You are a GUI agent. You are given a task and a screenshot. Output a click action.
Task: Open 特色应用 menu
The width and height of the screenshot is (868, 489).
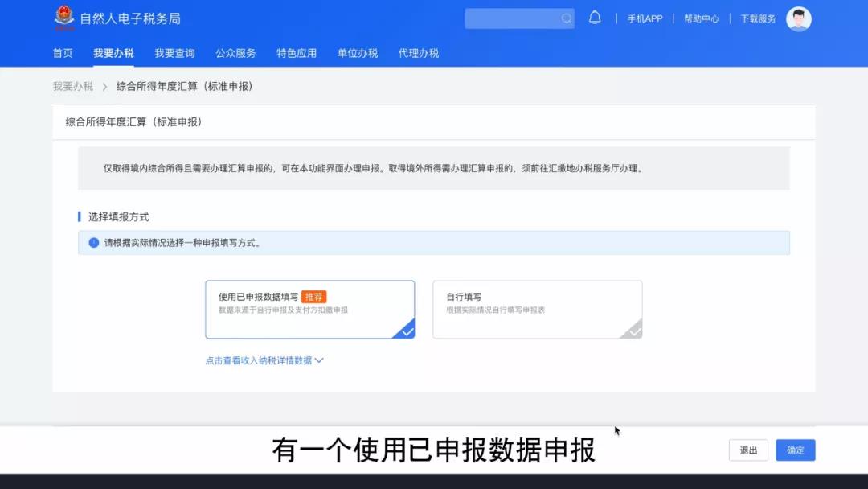(x=297, y=53)
